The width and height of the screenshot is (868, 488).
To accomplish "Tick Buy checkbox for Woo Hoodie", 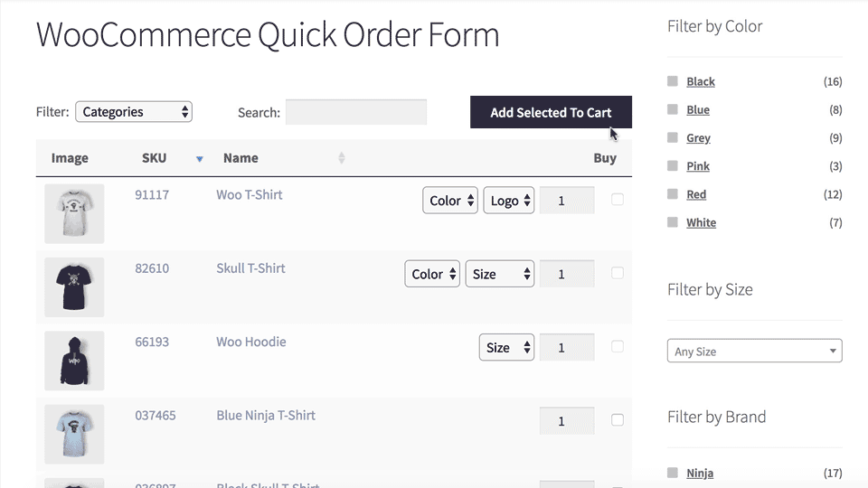I will [x=618, y=346].
